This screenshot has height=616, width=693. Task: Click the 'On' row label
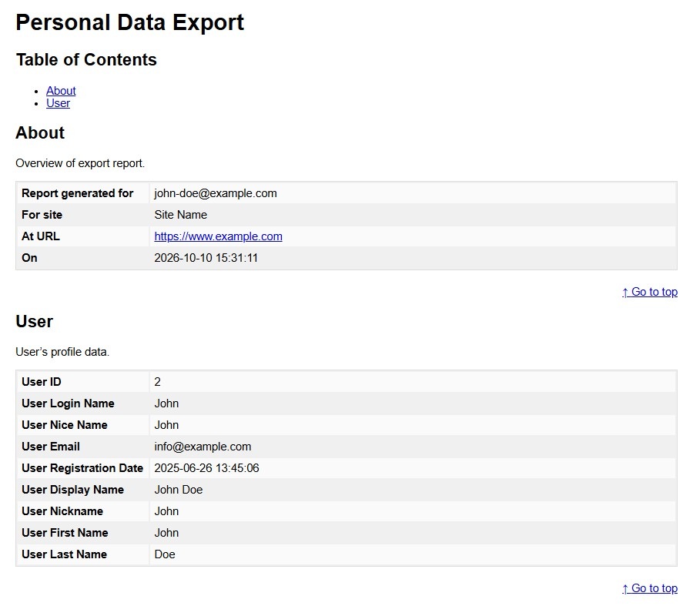coord(29,258)
